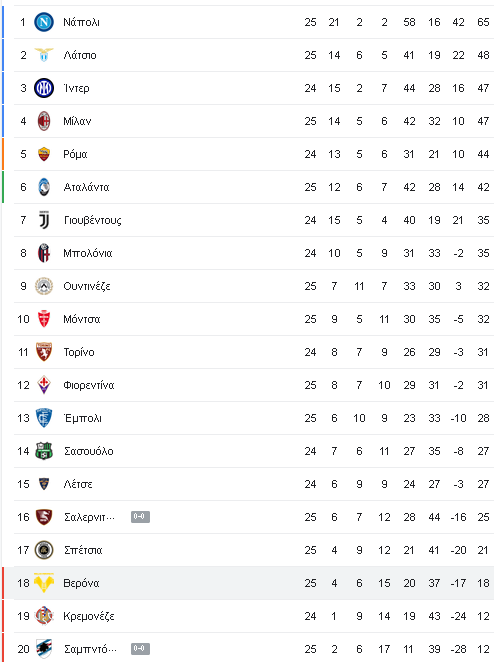Open the Μπολόνια team name link
Image resolution: width=494 pixels, height=662 pixels.
click(88, 253)
